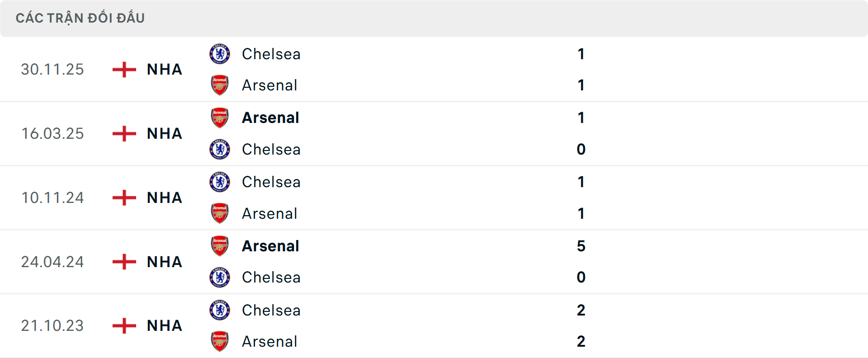Click the Chelsea crest in the 30.11.25 match

[x=220, y=53]
